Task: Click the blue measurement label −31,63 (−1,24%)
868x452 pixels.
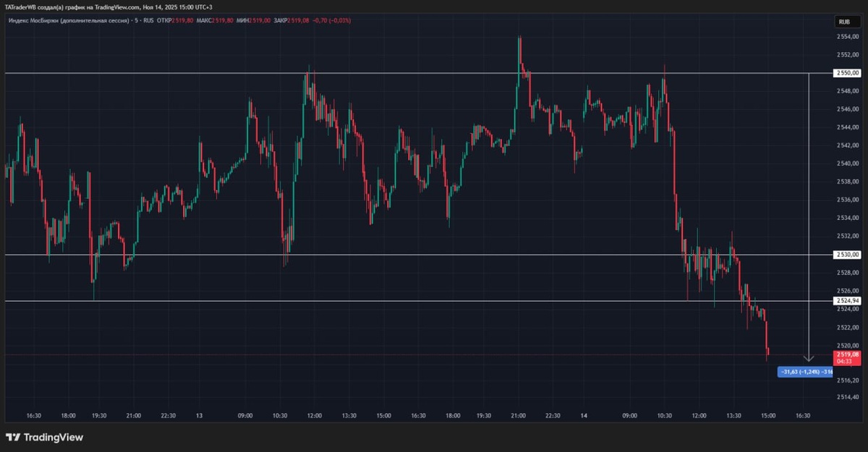Action: pos(805,372)
